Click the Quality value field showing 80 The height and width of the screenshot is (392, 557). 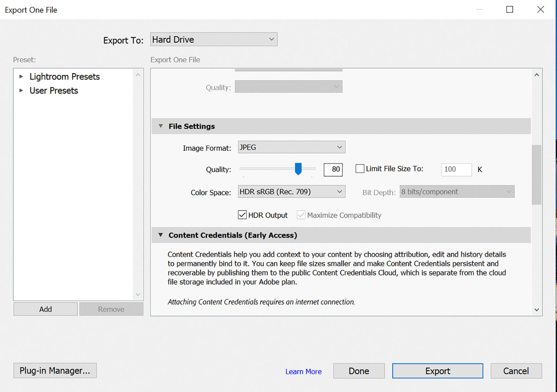333,170
